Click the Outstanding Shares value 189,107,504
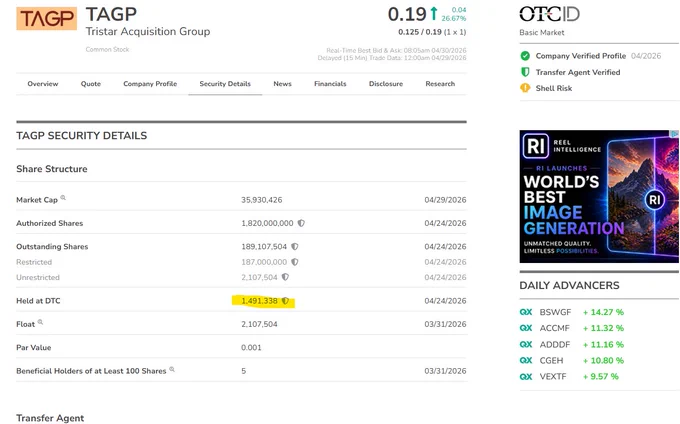The width and height of the screenshot is (680, 424). 264,247
